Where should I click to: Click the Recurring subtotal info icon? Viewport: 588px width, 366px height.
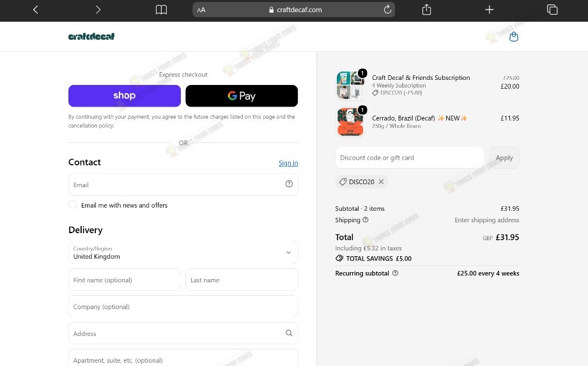click(x=395, y=273)
